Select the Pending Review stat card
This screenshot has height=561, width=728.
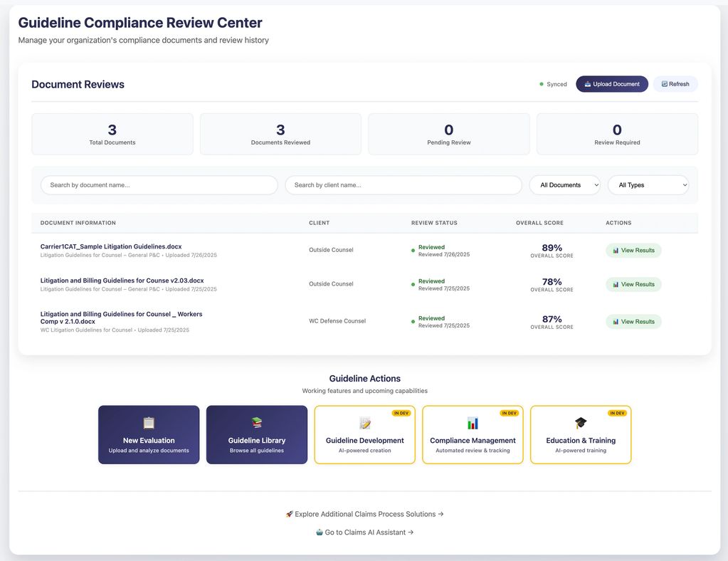(448, 134)
